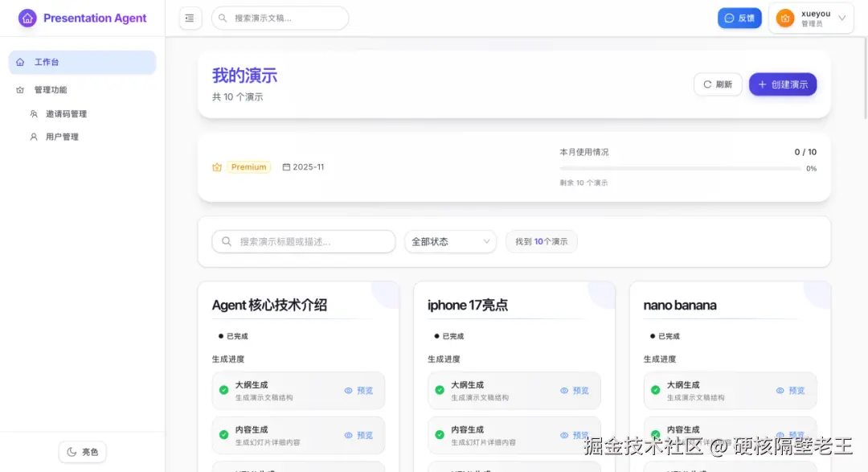Focus the 搜索演示文稿 top search field
The image size is (868, 472).
tap(280, 18)
